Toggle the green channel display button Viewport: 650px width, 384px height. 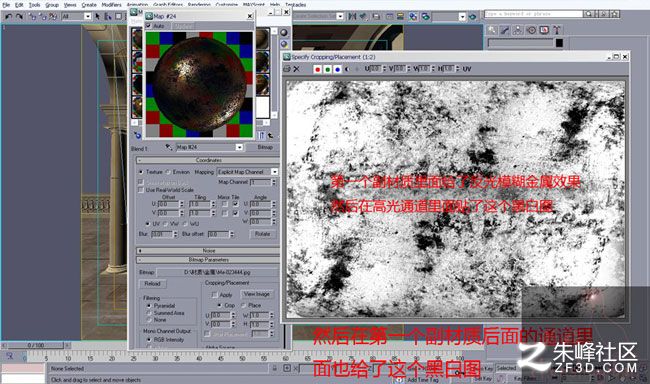[327, 69]
